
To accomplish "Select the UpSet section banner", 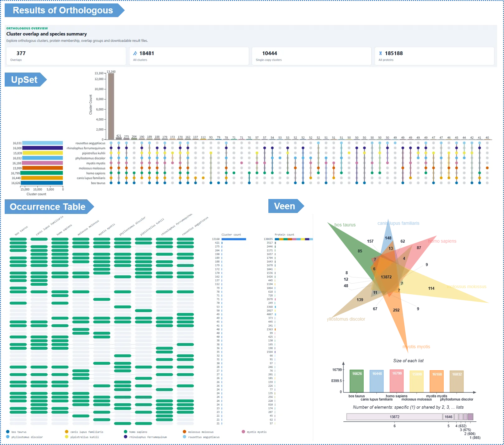I will coord(26,80).
